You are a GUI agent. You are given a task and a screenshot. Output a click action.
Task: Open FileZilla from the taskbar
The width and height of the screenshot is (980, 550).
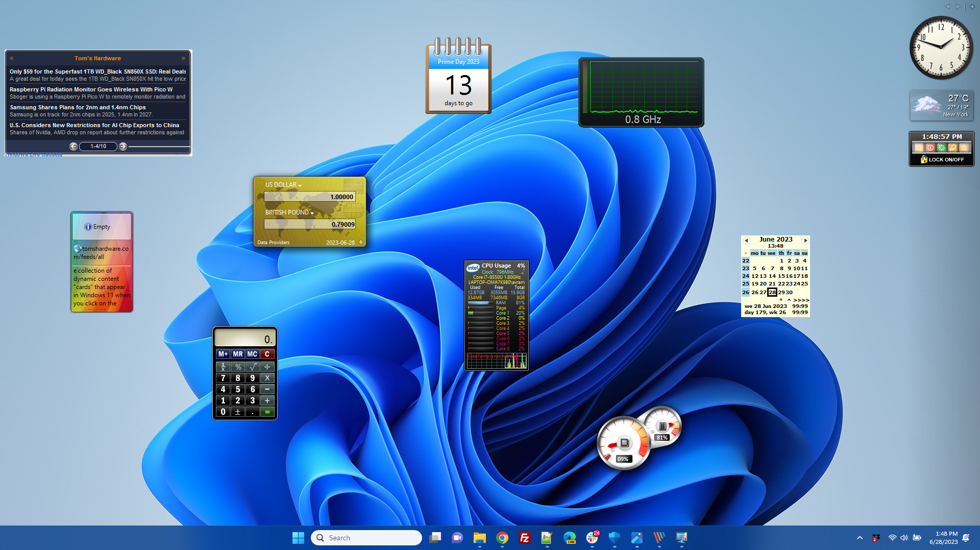coord(524,538)
